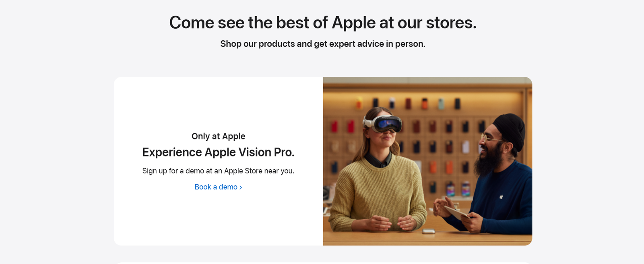Click the black beanie on the man
Screen dimensions: 644x264
point(510,128)
